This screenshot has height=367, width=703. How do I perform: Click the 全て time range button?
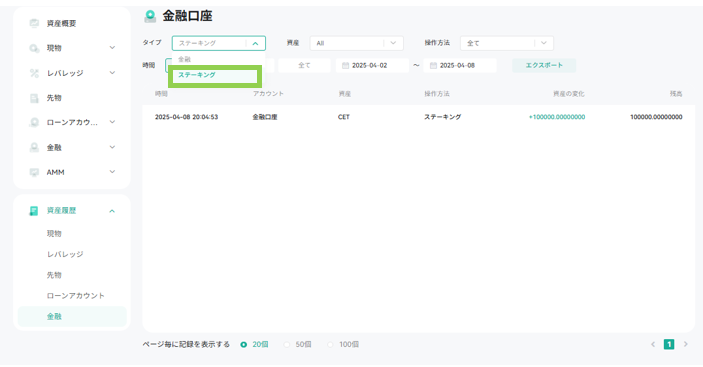(x=304, y=65)
